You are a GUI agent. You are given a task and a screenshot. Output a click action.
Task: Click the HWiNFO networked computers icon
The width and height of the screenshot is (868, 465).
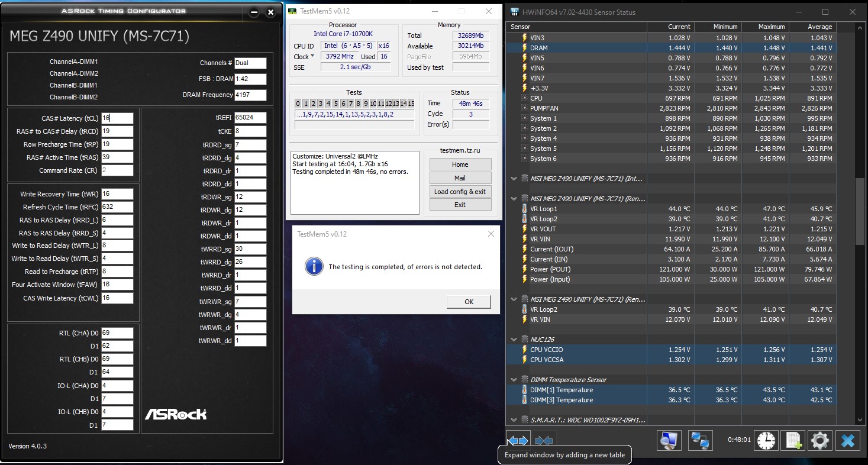pos(701,440)
